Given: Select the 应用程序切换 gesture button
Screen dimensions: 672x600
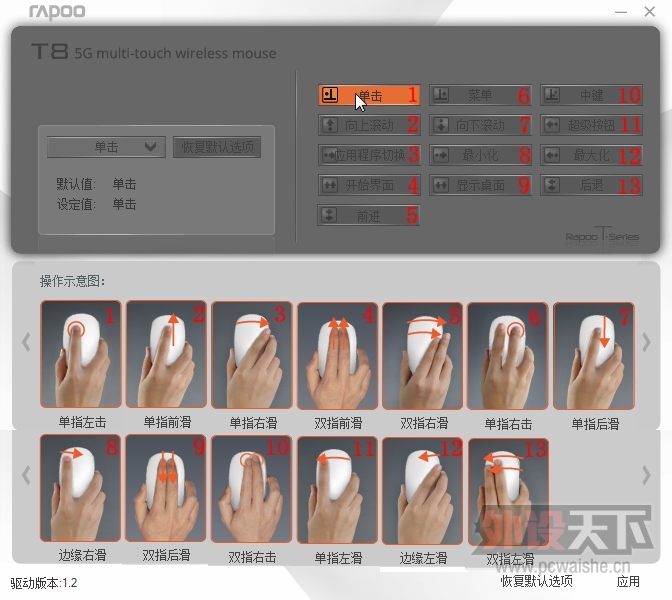Looking at the screenshot, I should [x=369, y=155].
